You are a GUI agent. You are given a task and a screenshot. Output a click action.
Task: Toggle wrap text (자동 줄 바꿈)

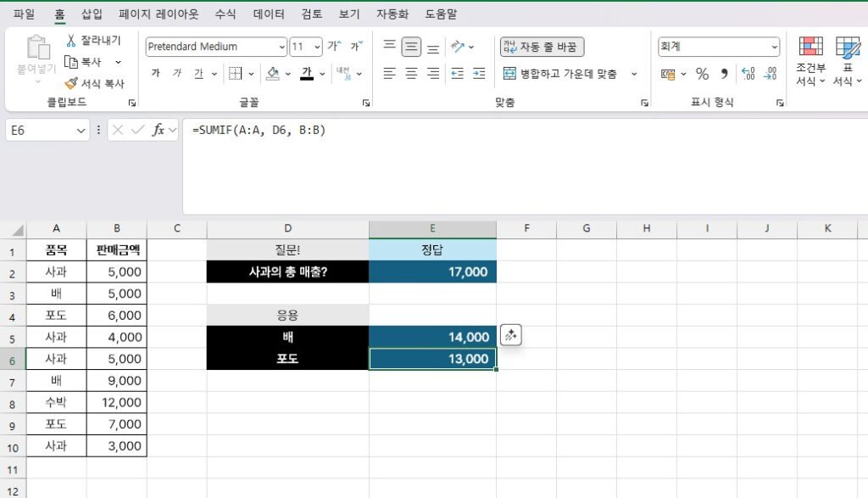click(x=542, y=47)
